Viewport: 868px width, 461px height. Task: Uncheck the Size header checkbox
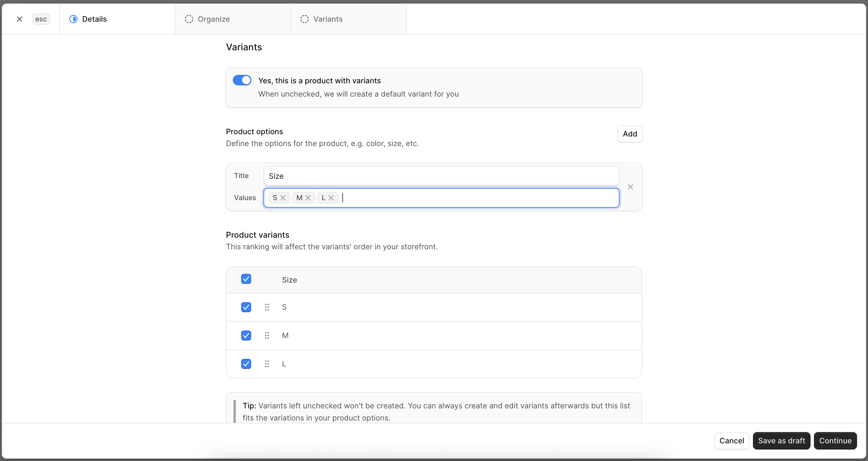[x=246, y=279]
